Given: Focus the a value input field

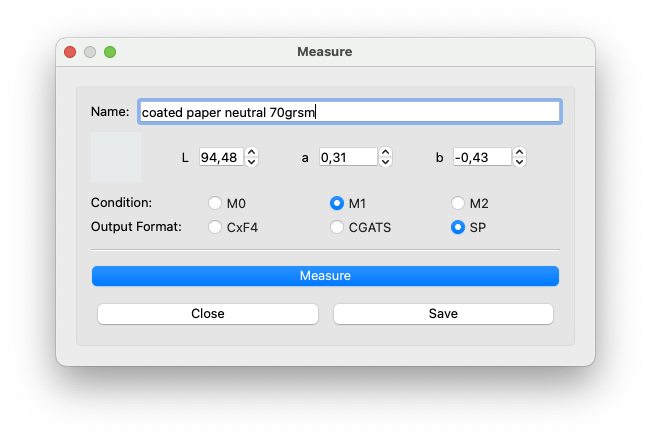Looking at the screenshot, I should pos(348,157).
